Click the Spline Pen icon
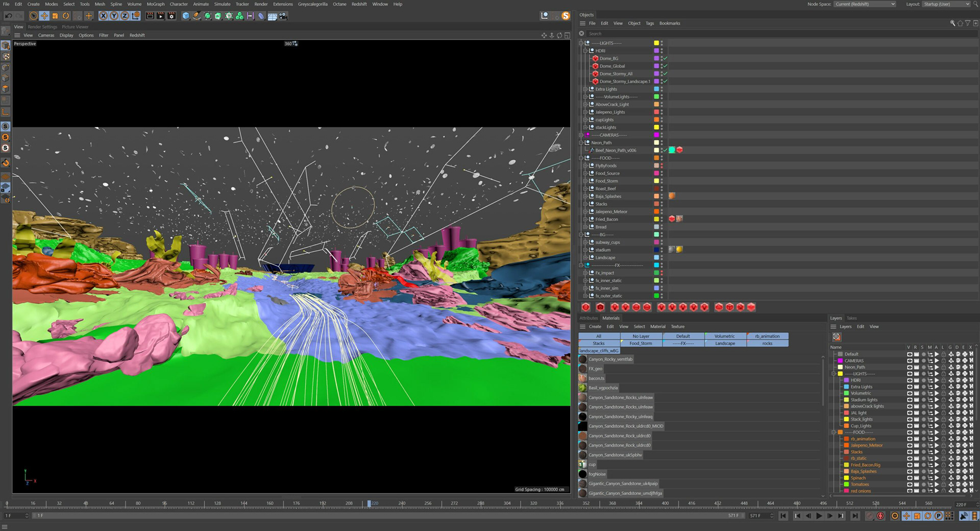Screen dimensions: 980x531 (197, 16)
